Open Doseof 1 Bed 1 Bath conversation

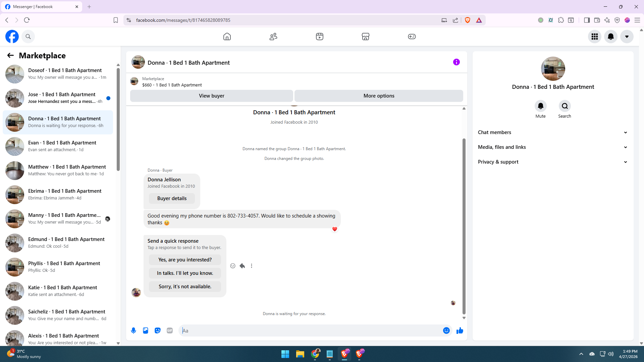58,74
